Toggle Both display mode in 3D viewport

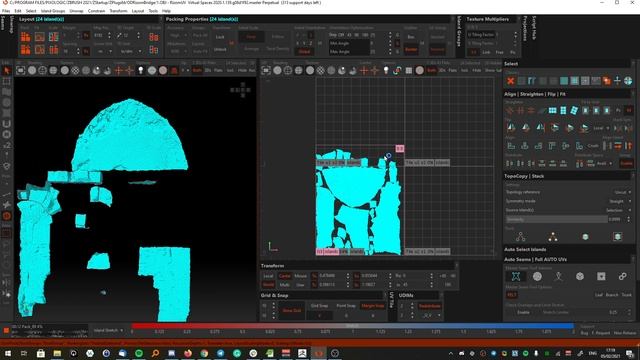click(197, 71)
